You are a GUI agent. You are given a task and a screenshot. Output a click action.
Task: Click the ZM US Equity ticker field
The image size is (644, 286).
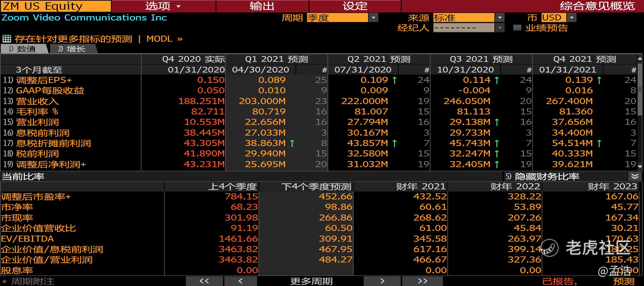tap(56, 6)
